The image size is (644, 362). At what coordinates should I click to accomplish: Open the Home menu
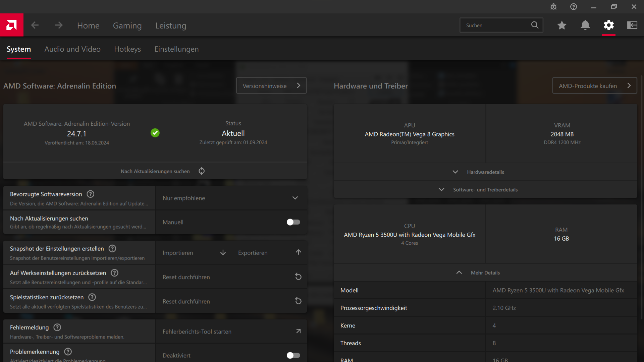point(88,25)
